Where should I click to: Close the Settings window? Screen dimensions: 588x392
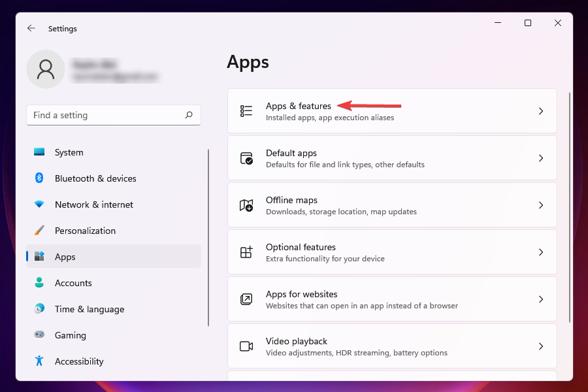(558, 23)
